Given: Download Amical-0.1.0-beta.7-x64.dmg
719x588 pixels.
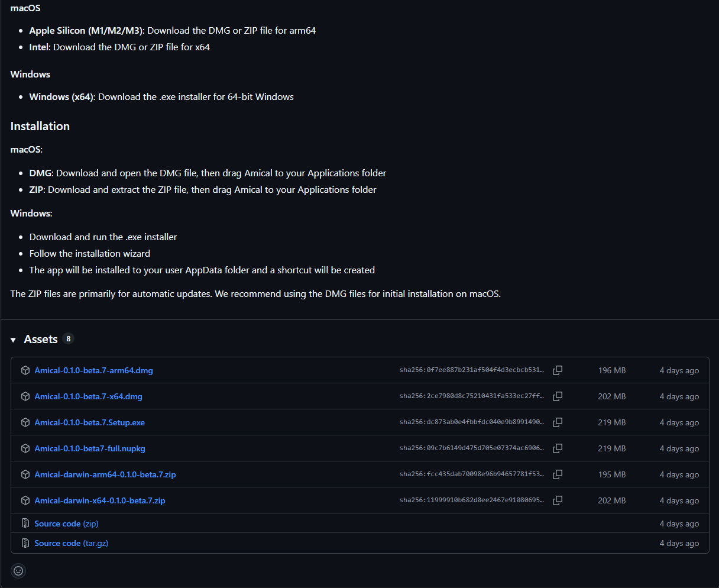Looking at the screenshot, I should click(88, 396).
